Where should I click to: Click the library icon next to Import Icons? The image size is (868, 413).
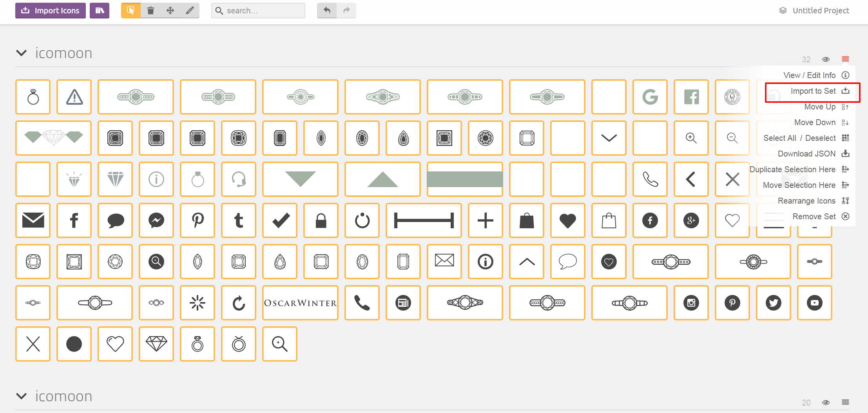pos(100,11)
